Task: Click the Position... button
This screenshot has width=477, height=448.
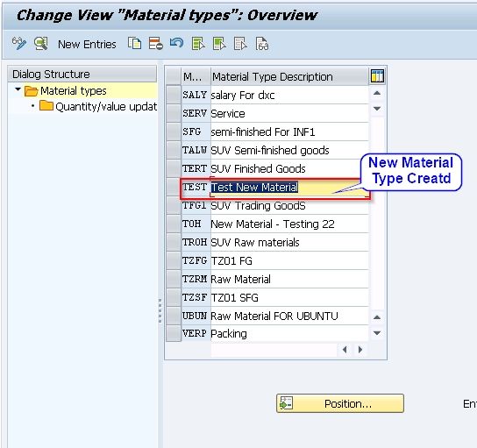Action: point(340,403)
